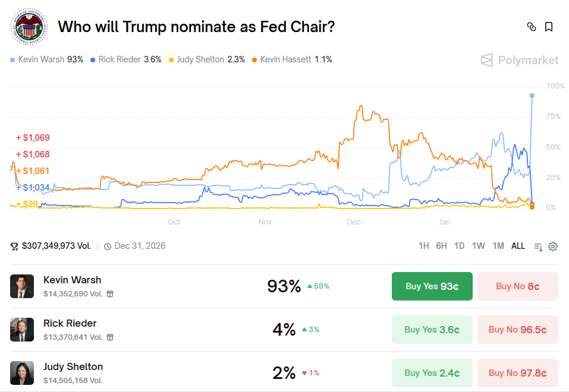Screen dimensions: 569x392
Task: Copy the market link icon
Action: (x=532, y=27)
